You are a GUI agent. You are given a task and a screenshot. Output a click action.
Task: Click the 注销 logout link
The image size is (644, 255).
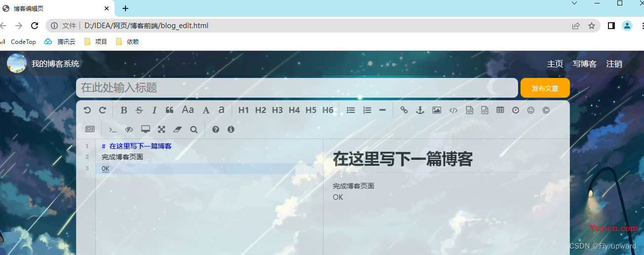614,64
